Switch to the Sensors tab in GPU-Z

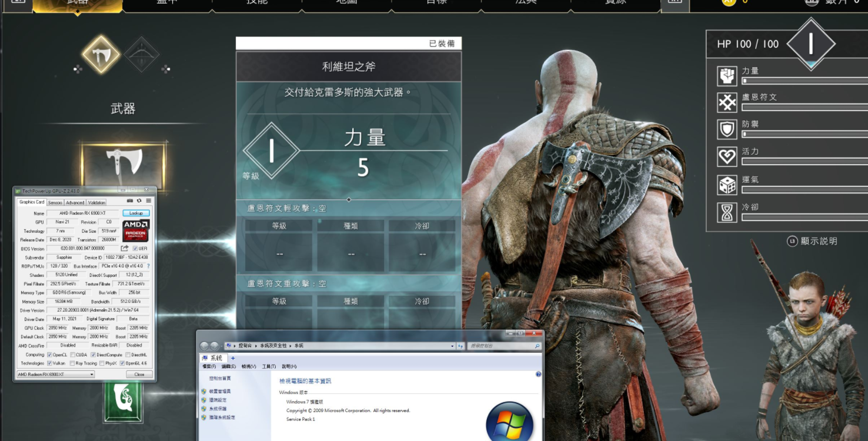55,202
